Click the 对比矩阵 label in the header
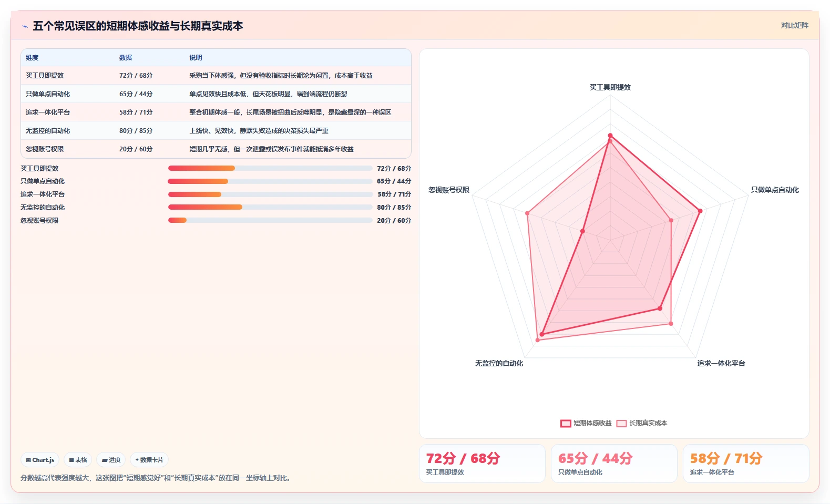This screenshot has height=504, width=830. coord(794,25)
